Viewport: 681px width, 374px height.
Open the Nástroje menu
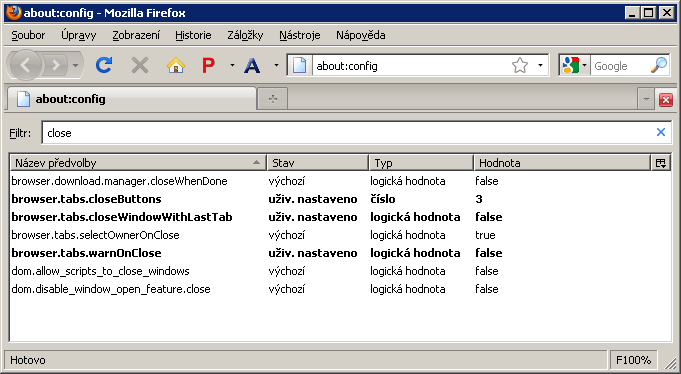pyautogui.click(x=300, y=35)
